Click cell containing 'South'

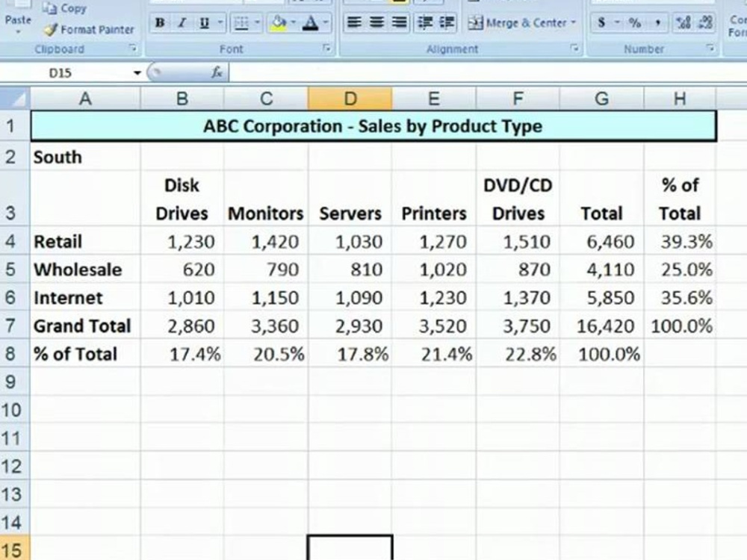pos(85,157)
